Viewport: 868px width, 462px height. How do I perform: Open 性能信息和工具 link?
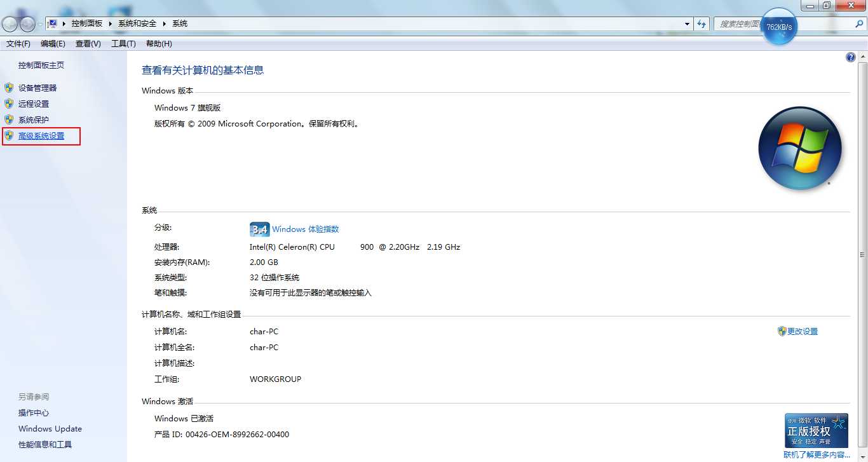(45, 445)
